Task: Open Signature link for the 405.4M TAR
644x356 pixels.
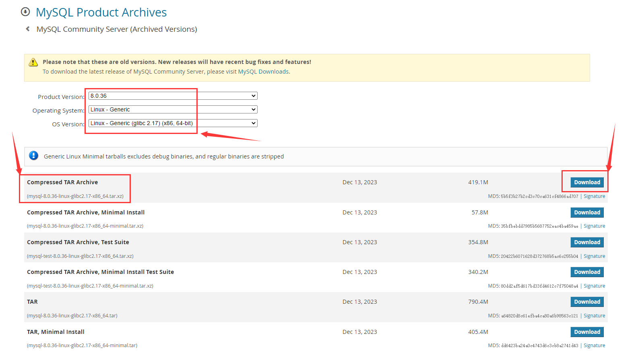Action: pyautogui.click(x=594, y=346)
